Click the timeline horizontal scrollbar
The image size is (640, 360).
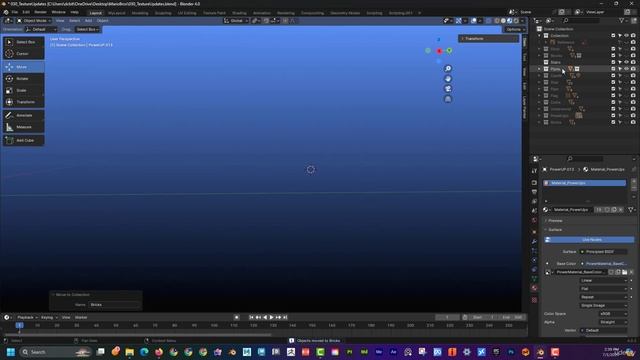[137, 335]
